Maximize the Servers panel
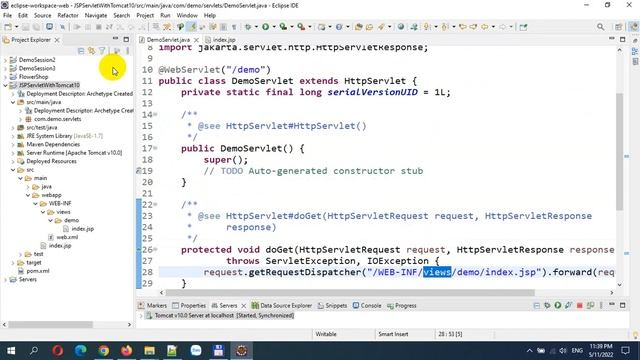The height and width of the screenshot is (360, 640). (622, 305)
